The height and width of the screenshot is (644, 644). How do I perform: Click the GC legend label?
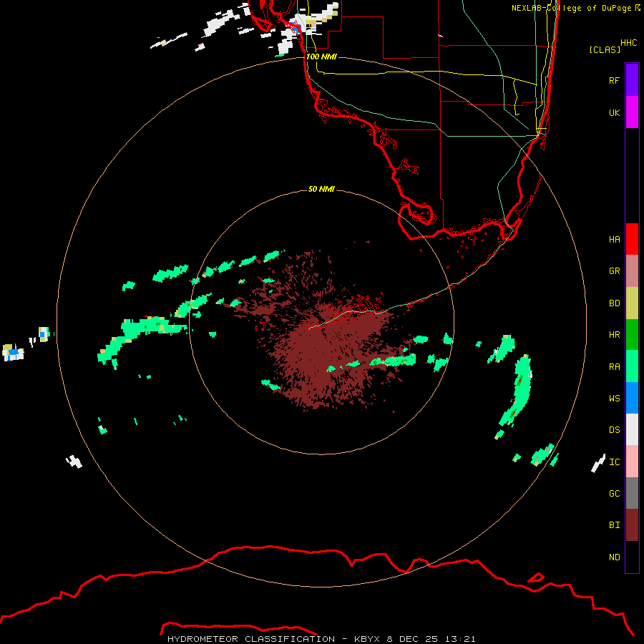(614, 494)
